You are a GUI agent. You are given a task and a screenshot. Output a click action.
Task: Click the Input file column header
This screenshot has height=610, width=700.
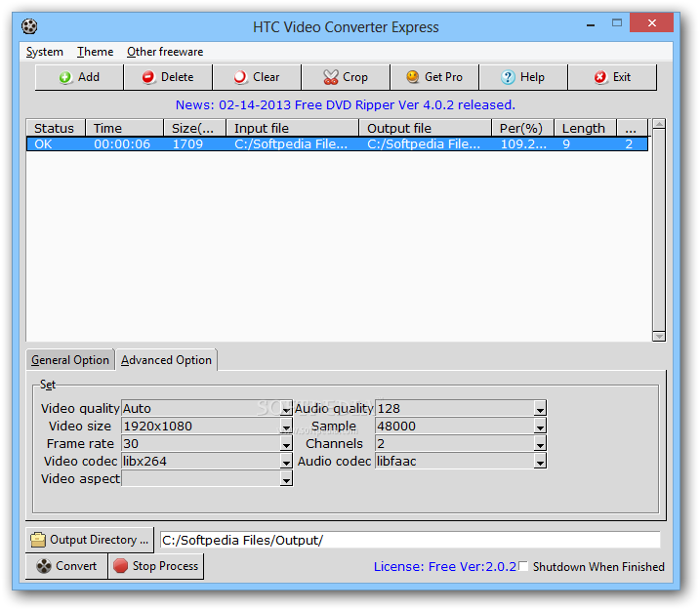click(x=293, y=128)
